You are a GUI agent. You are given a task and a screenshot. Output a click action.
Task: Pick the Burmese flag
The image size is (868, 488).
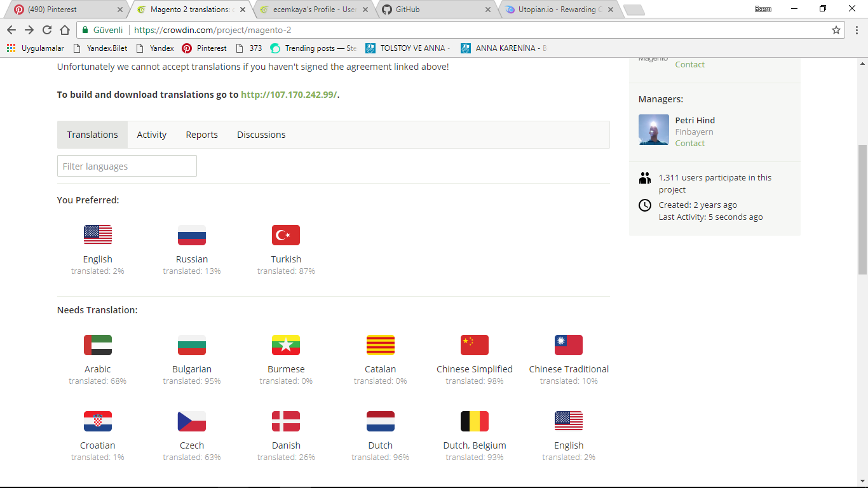click(x=286, y=345)
